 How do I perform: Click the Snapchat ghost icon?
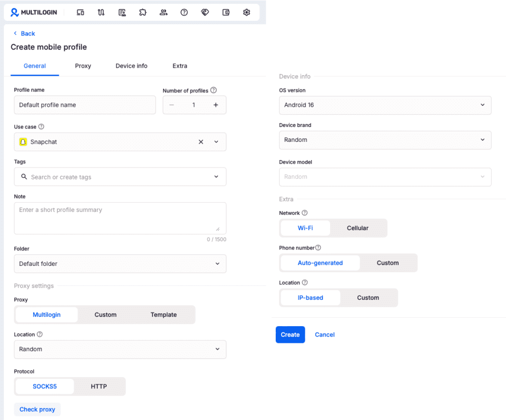23,142
